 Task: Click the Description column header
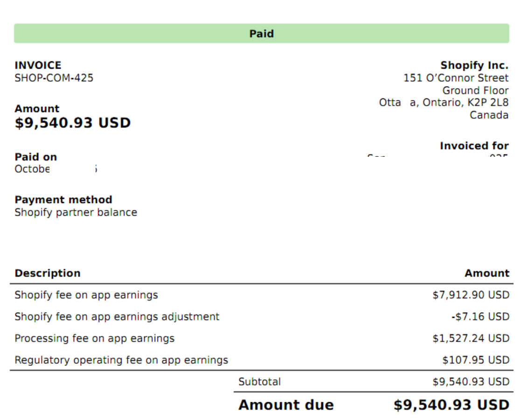(x=48, y=273)
